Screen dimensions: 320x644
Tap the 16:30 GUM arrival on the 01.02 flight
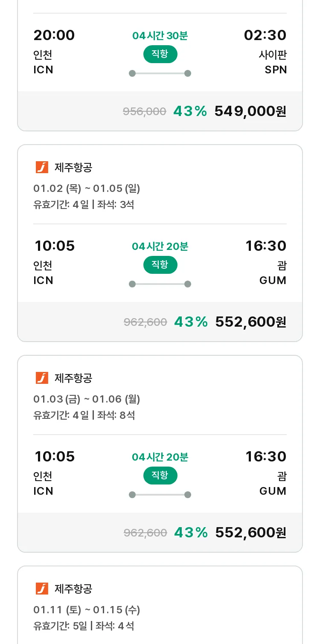point(266,246)
